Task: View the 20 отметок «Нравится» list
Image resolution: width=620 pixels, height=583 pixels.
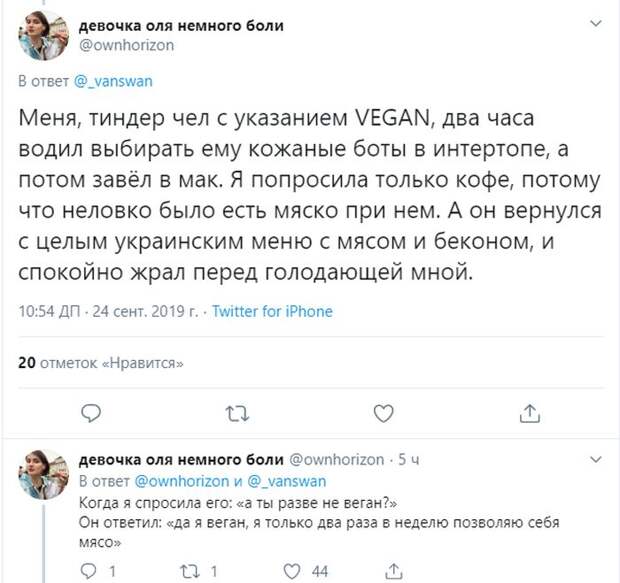Action: [x=102, y=361]
